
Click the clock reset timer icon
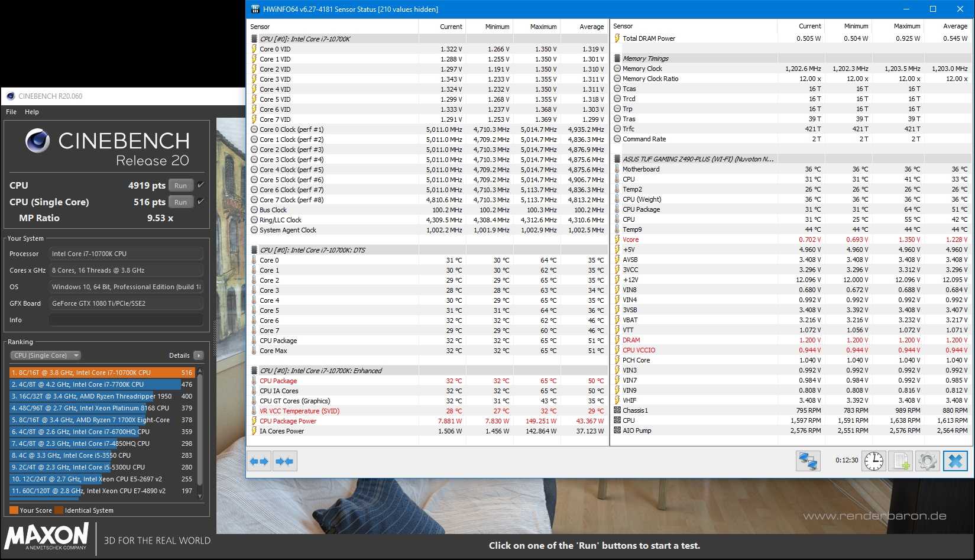pyautogui.click(x=873, y=461)
